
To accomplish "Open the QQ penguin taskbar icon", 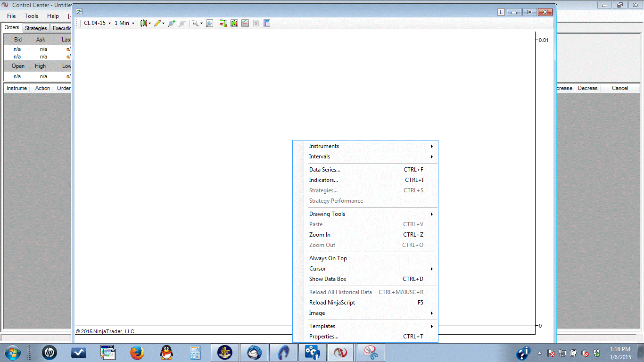I will coord(165,353).
